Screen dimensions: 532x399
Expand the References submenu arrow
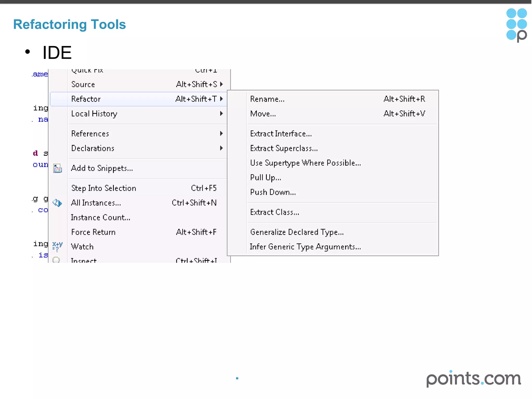pyautogui.click(x=221, y=134)
